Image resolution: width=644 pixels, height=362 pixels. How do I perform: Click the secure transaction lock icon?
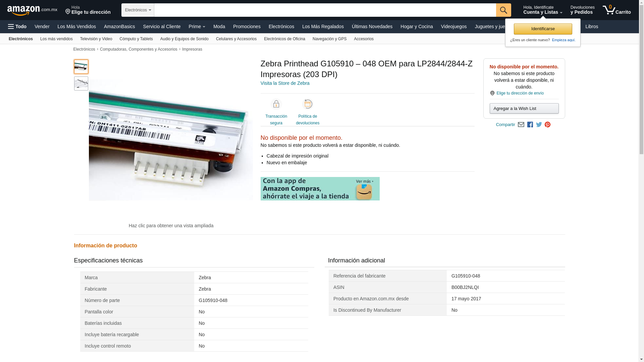point(276,104)
